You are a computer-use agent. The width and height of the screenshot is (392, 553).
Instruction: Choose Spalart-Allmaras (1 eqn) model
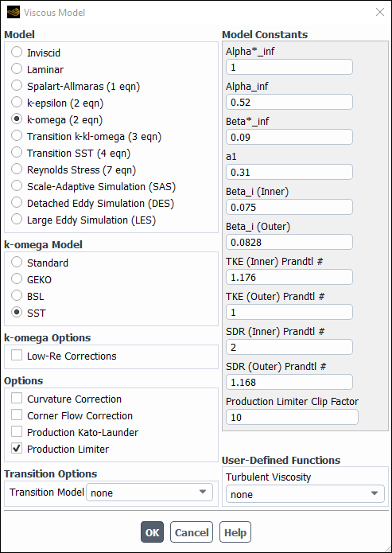pos(17,86)
